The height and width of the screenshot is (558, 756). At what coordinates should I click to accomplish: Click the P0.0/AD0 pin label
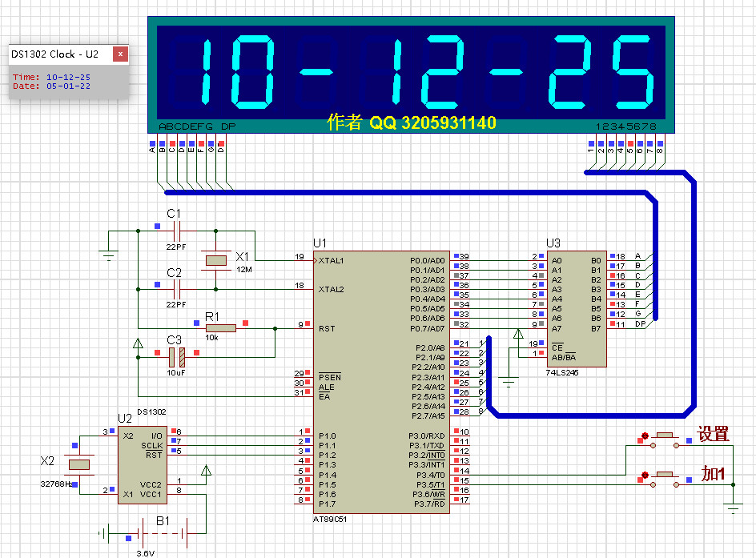coord(428,261)
